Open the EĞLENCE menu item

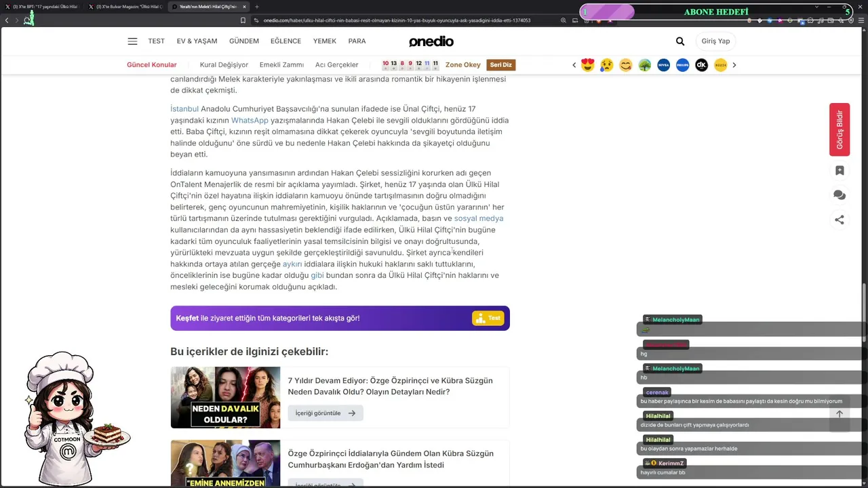tap(285, 41)
